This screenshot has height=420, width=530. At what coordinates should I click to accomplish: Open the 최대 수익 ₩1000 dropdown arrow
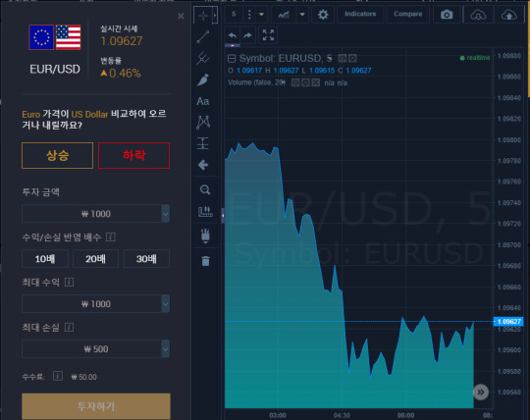tap(165, 303)
